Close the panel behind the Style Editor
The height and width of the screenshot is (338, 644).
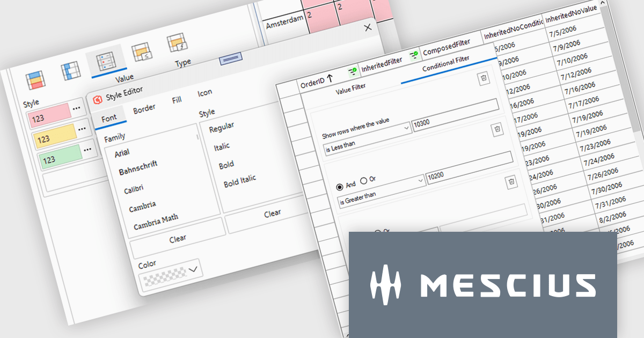pyautogui.click(x=368, y=27)
